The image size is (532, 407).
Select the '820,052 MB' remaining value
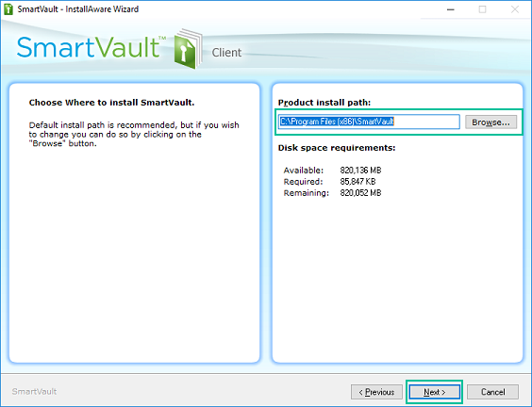point(360,193)
